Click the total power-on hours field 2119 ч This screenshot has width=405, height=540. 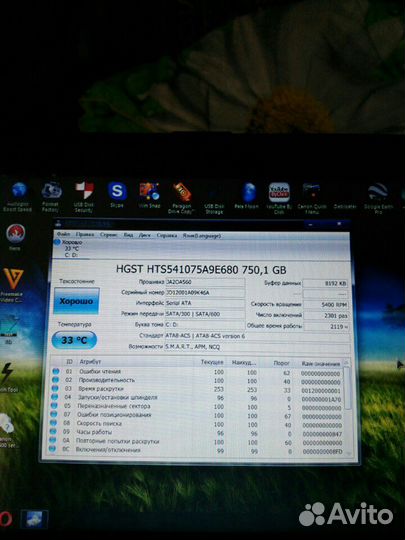click(327, 326)
